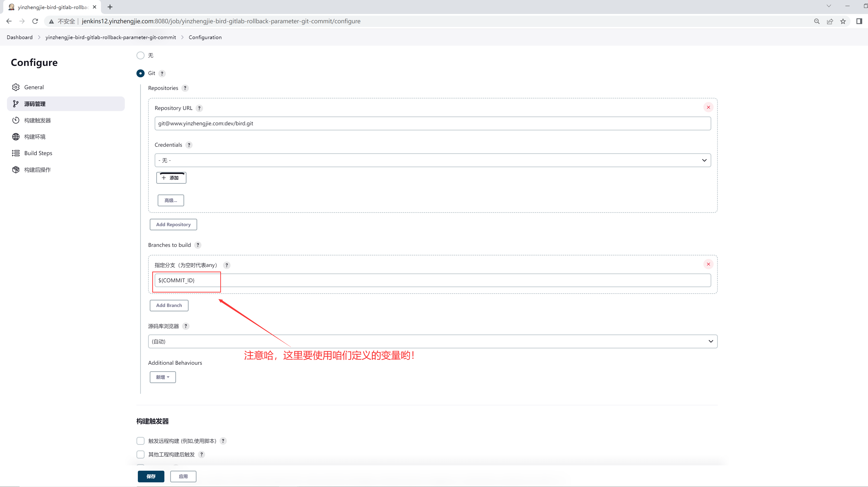Screen dimensions: 868x487
Task: Enable 触发远程构建 checkbox
Action: pyautogui.click(x=140, y=441)
